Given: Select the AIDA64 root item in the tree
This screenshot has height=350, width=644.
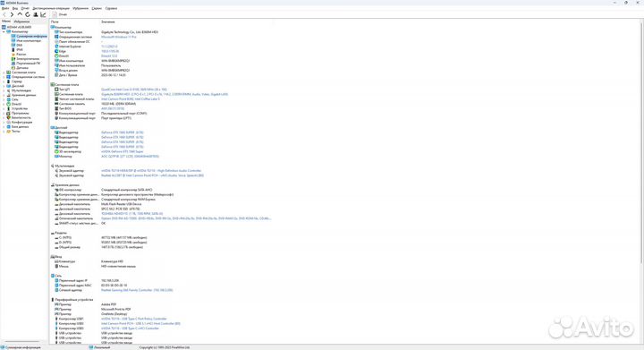Looking at the screenshot, I should pyautogui.click(x=16, y=27).
